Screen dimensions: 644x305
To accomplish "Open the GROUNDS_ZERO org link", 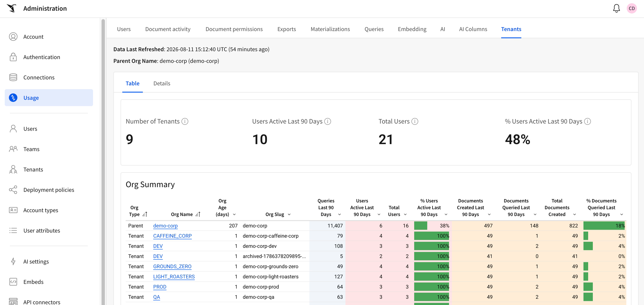I will coord(172,266).
